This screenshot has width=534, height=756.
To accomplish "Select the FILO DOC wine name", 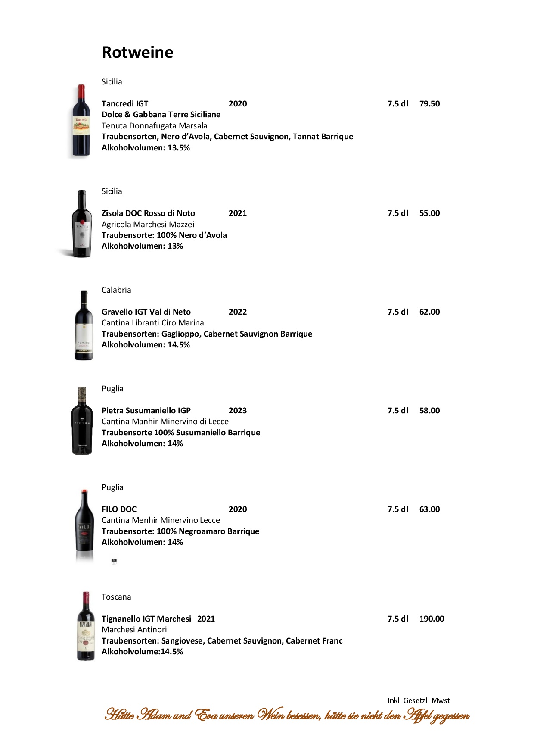I will click(119, 509).
